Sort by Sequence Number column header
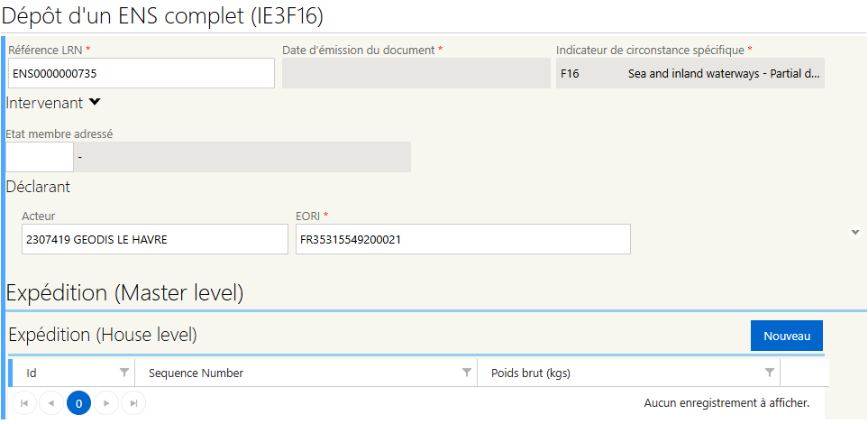Image resolution: width=868 pixels, height=424 pixels. (196, 373)
